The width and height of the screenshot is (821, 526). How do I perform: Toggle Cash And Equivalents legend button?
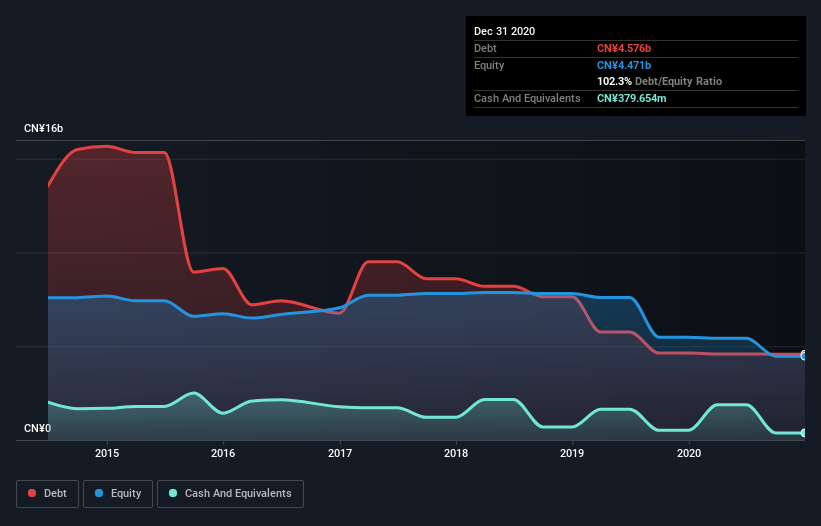230,494
